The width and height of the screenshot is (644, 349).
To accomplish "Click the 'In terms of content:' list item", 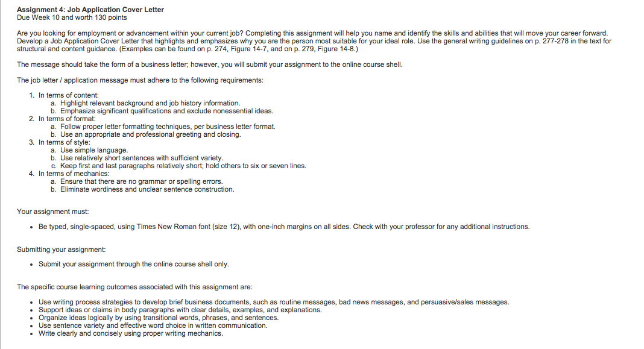I will (69, 95).
